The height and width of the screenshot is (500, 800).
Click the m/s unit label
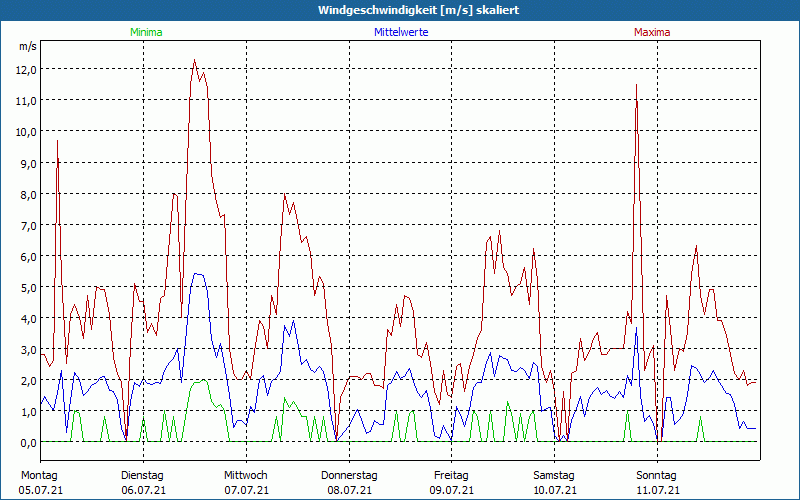tap(27, 46)
